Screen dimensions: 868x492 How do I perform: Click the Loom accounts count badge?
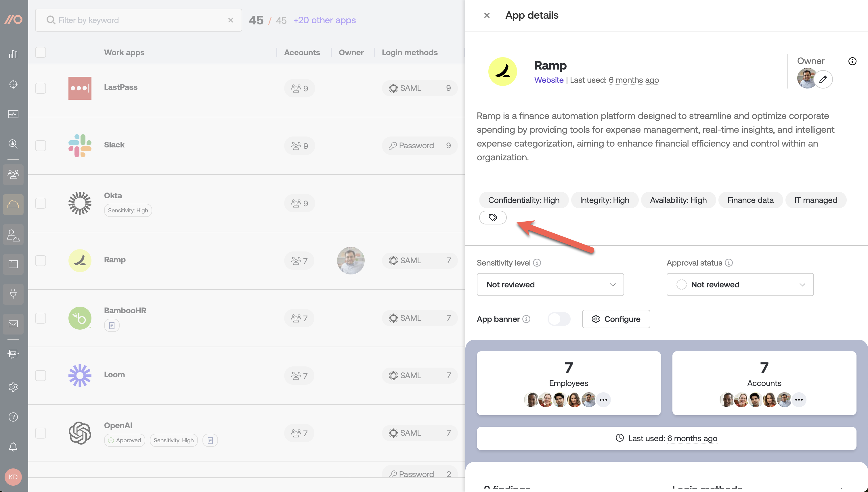tap(299, 375)
